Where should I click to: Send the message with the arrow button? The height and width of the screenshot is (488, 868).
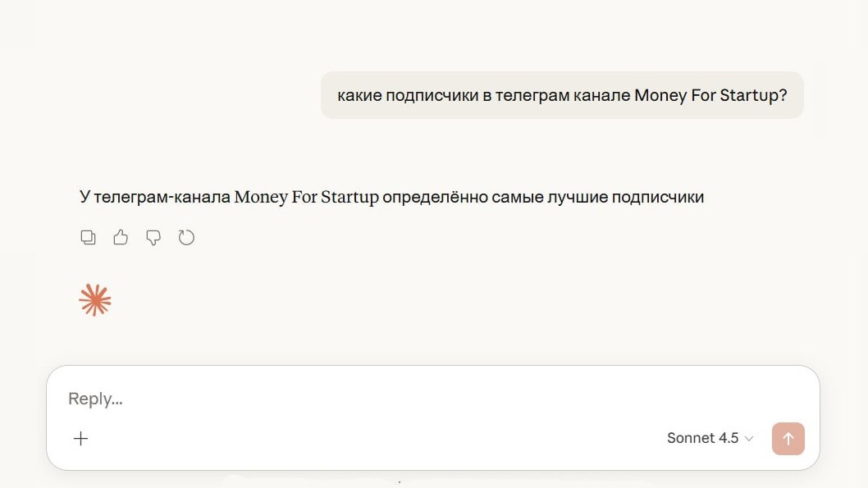coord(788,439)
